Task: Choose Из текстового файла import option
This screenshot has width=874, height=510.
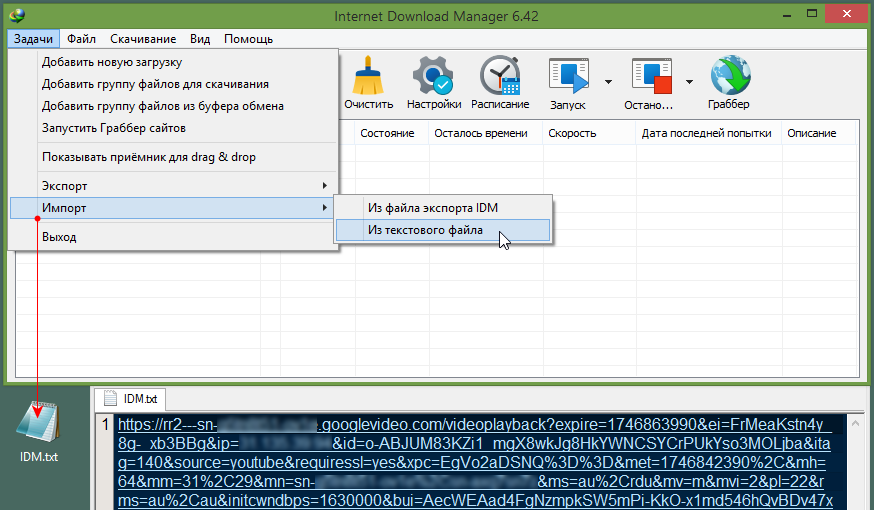Action: [425, 230]
